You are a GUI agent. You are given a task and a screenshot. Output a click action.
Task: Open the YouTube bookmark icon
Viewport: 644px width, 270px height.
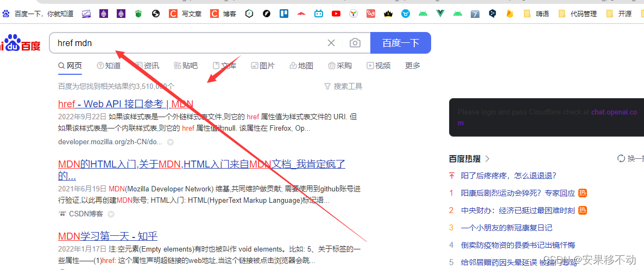click(x=336, y=14)
